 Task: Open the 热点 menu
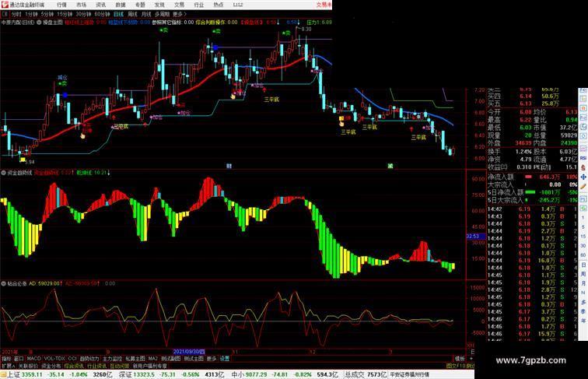219,5
